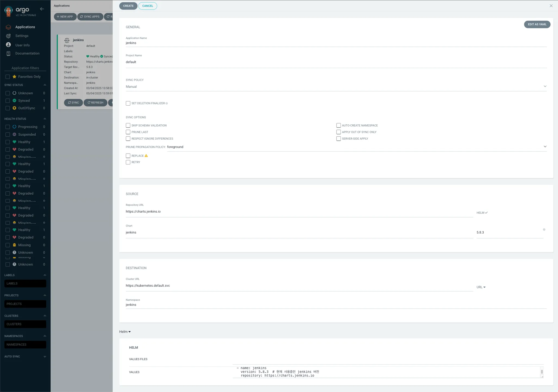
Task: Expand Prune Propagation Policy dropdown
Action: point(545,147)
